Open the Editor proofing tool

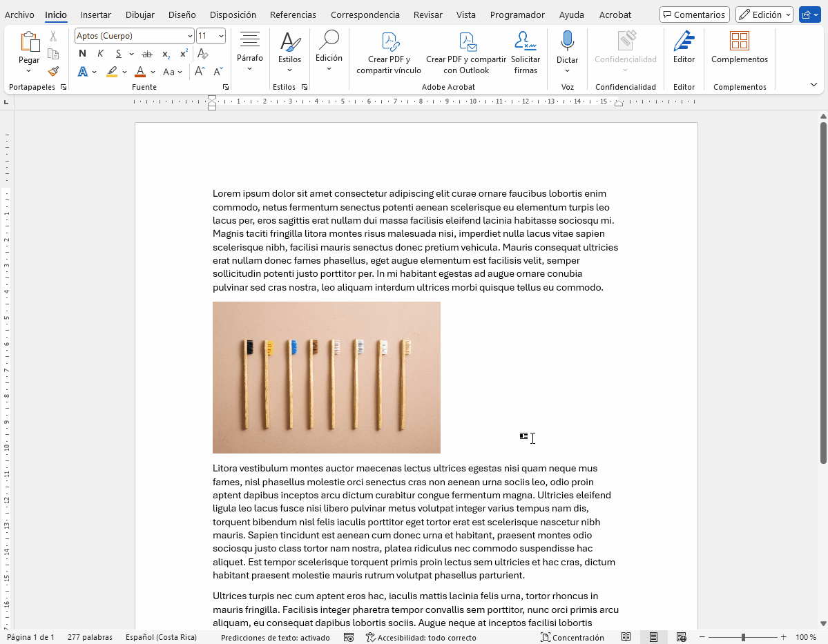pyautogui.click(x=684, y=48)
